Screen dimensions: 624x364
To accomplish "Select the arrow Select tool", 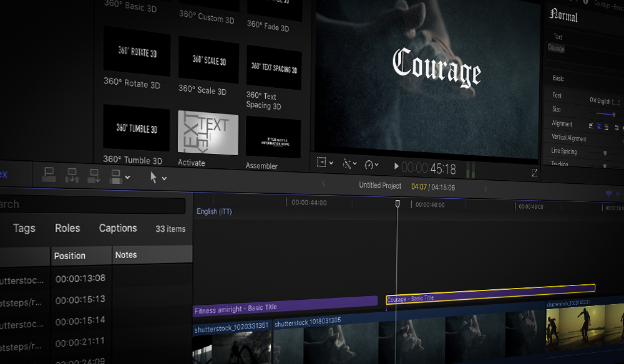I will tap(154, 178).
